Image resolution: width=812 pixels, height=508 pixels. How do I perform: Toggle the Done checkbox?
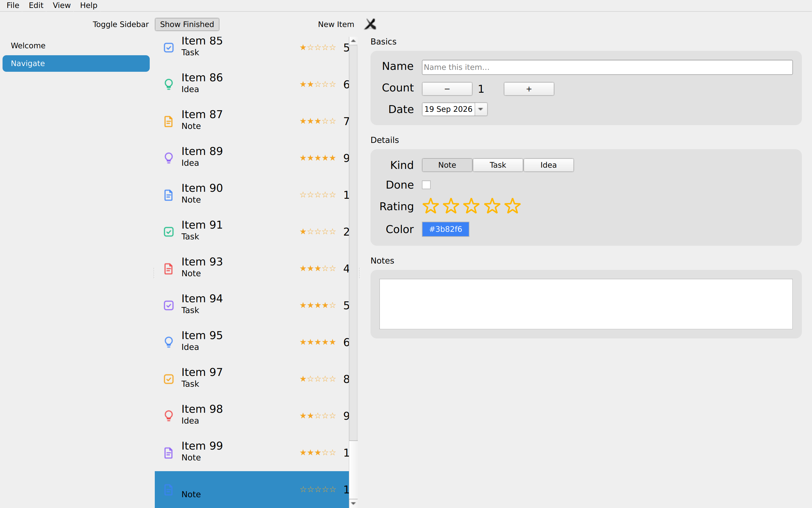point(426,185)
